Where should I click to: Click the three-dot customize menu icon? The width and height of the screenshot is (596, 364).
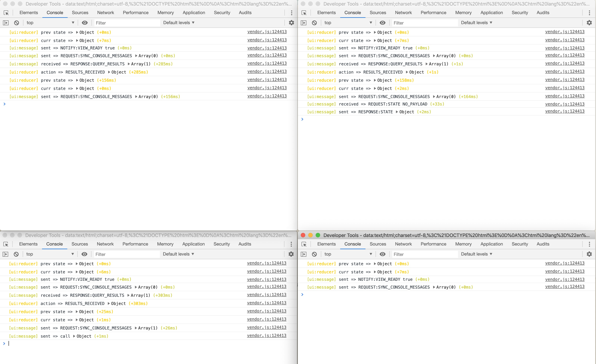(291, 13)
